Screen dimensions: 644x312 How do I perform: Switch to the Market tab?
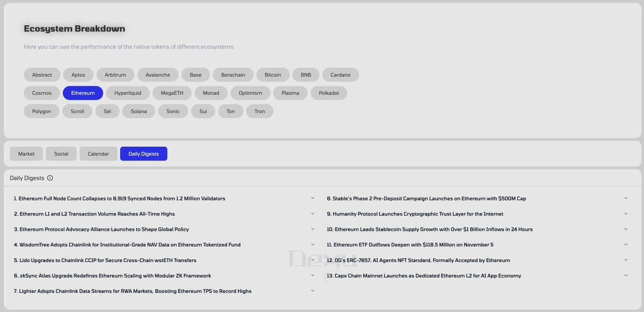click(26, 154)
